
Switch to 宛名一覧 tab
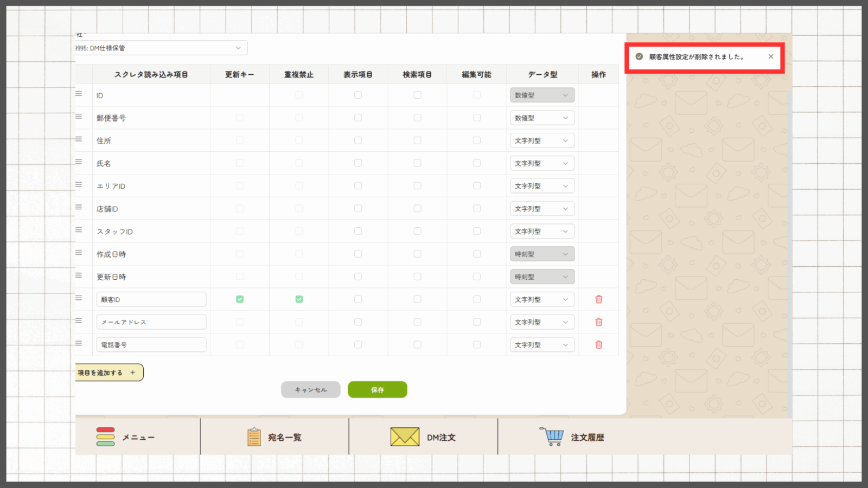click(x=274, y=437)
